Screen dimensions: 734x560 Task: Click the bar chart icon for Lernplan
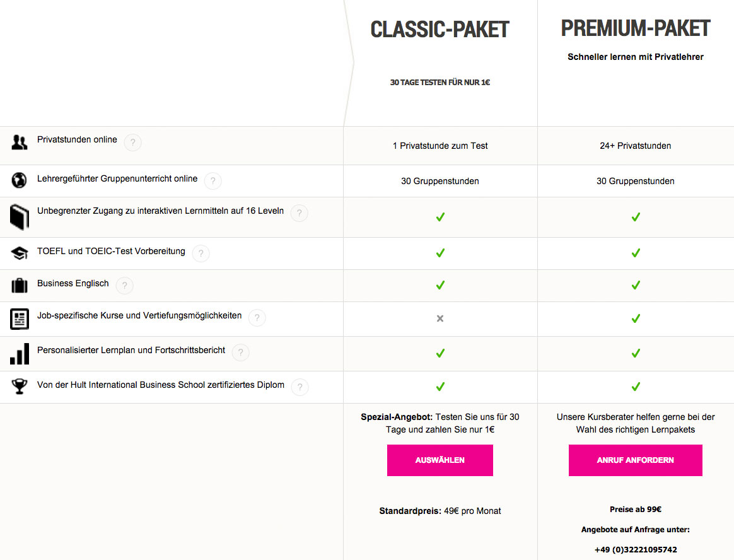pos(20,353)
